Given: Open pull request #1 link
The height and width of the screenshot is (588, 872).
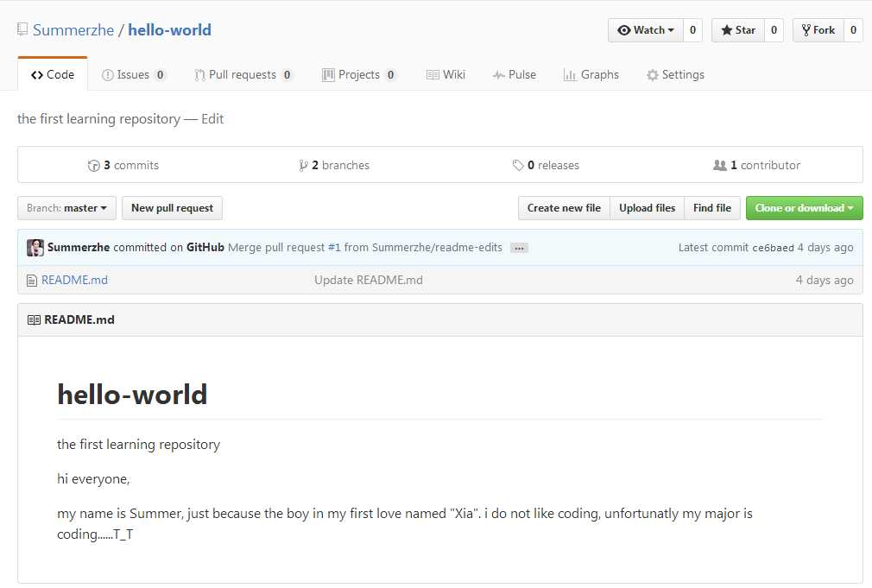Looking at the screenshot, I should coord(334,248).
